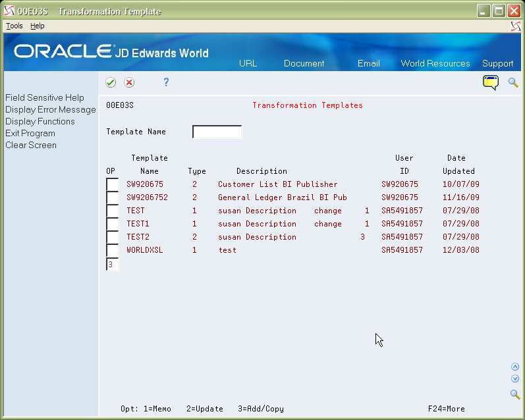Click the blue question mark help icon
This screenshot has height=420, width=525.
[166, 82]
